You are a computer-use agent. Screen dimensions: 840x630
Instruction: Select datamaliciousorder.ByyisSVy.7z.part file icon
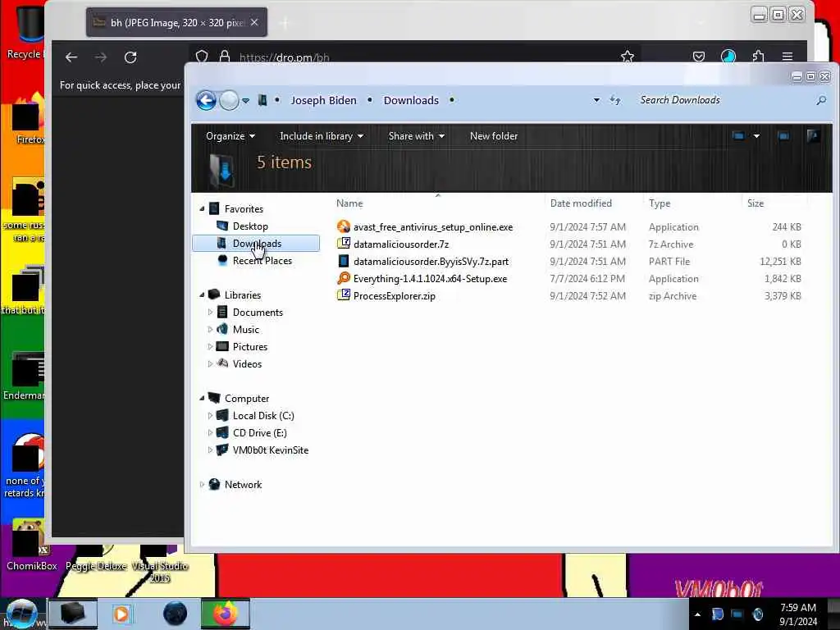(344, 261)
